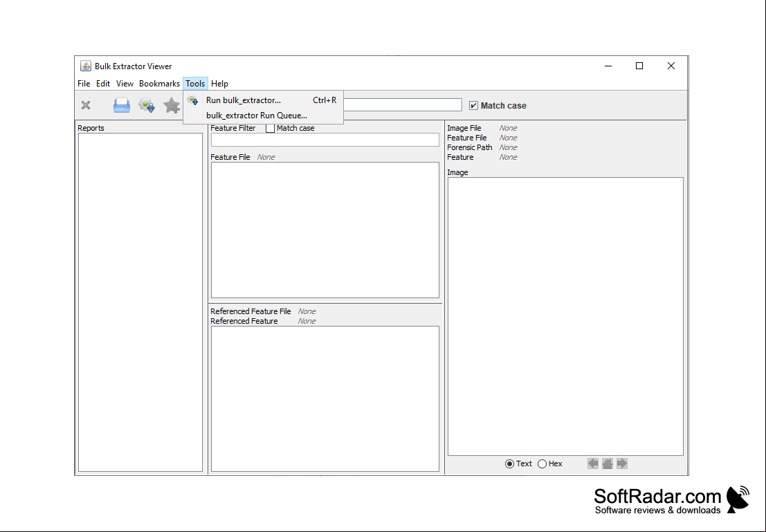The image size is (766, 532).
Task: Click the left arrow image navigation button
Action: coord(592,464)
